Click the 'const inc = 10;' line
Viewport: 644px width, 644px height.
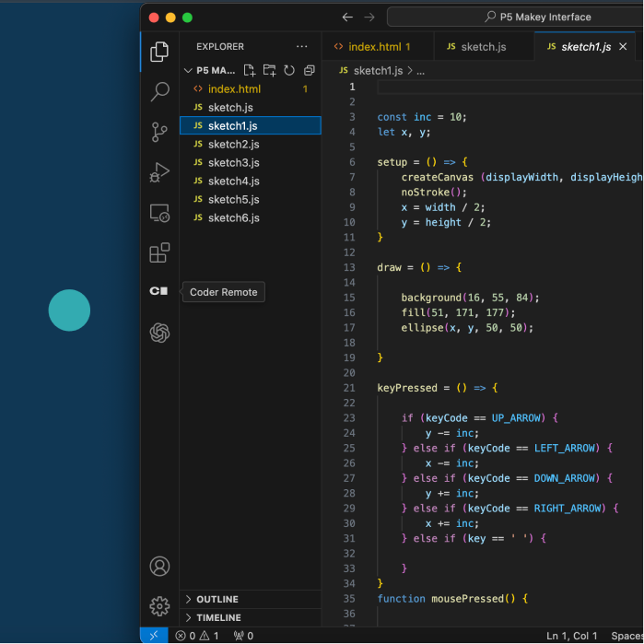[x=422, y=117]
